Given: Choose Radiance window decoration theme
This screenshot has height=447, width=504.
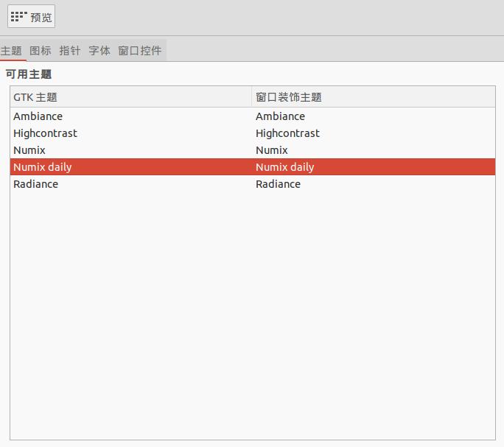Looking at the screenshot, I should [x=278, y=184].
